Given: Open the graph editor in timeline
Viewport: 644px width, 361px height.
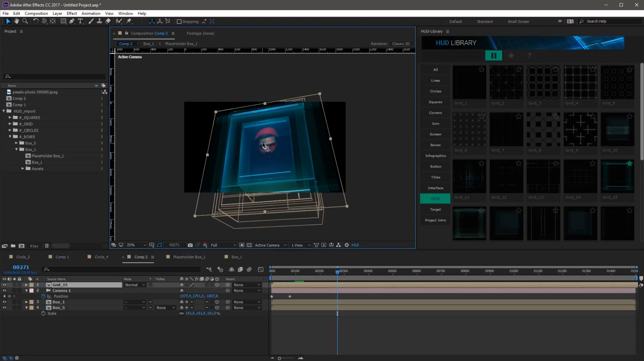Looking at the screenshot, I should [260, 269].
